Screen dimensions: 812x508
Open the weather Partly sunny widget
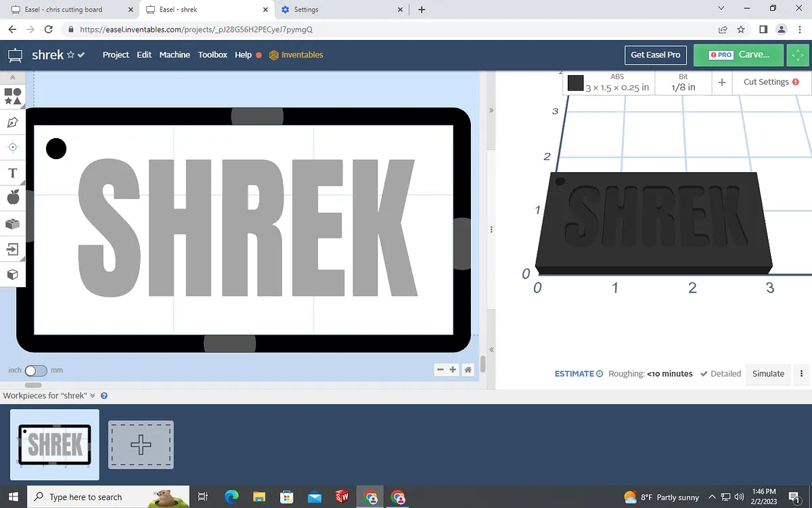click(661, 497)
